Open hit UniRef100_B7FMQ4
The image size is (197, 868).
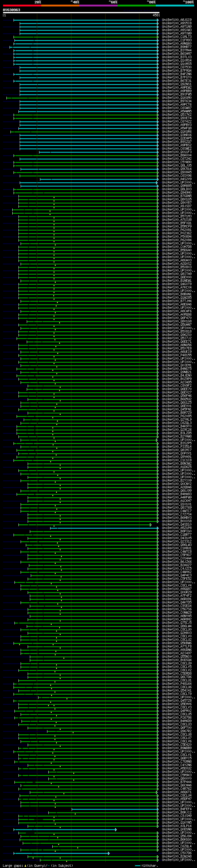[x=177, y=71]
